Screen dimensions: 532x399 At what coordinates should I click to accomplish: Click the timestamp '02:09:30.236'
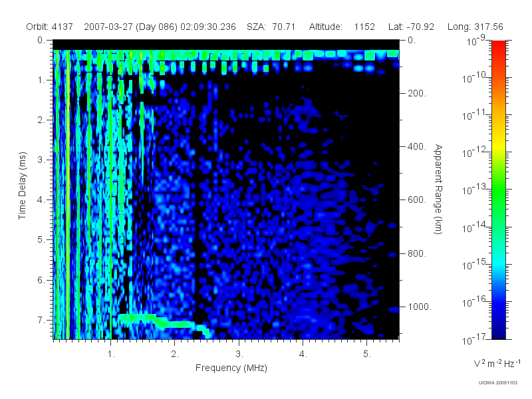coord(208,27)
